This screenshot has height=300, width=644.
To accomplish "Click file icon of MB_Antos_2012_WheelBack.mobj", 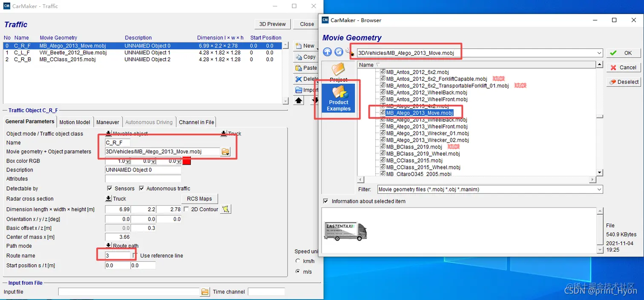I will pos(382,92).
